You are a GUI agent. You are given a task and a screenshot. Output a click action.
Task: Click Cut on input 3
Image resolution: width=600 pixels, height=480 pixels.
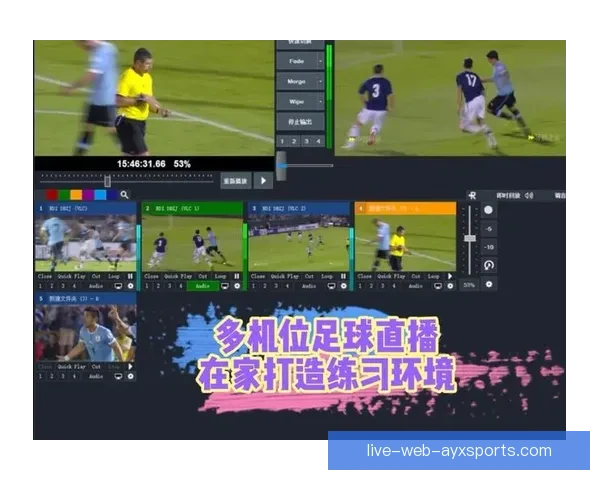(308, 276)
